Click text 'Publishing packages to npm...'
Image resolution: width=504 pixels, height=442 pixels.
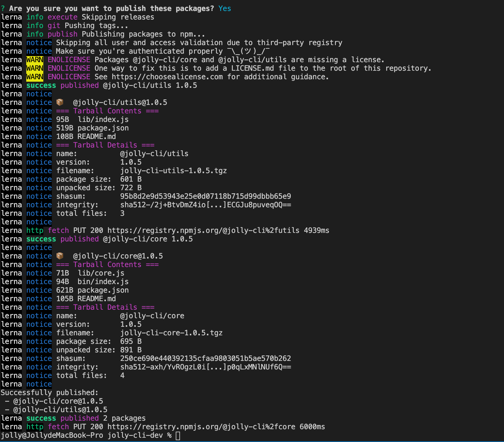tap(143, 34)
